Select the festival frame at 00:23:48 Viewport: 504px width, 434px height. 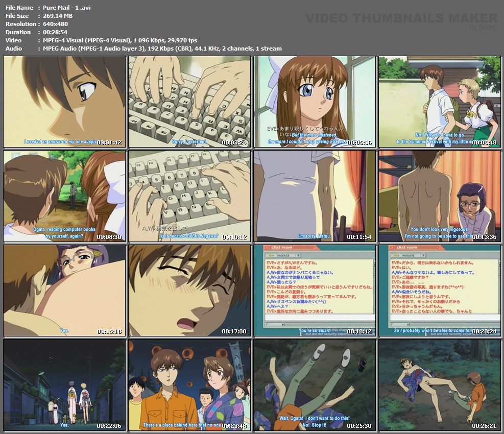[x=189, y=385]
